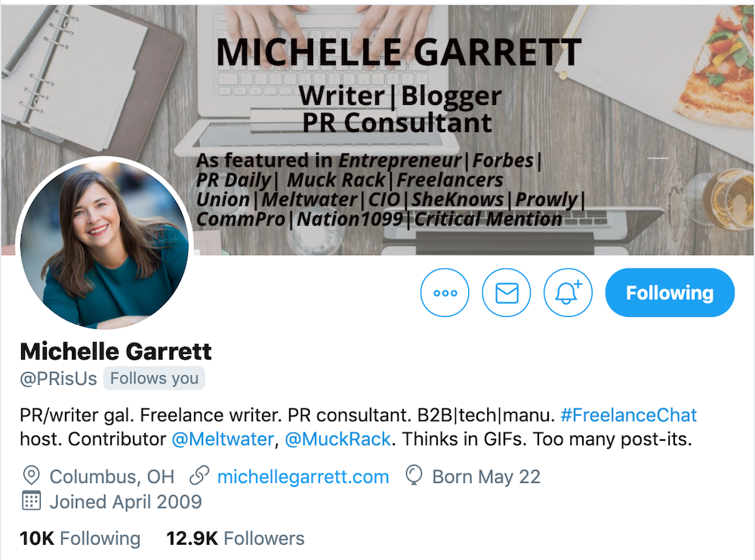Click the balloon birthday icon
The image size is (755, 560).
(414, 475)
